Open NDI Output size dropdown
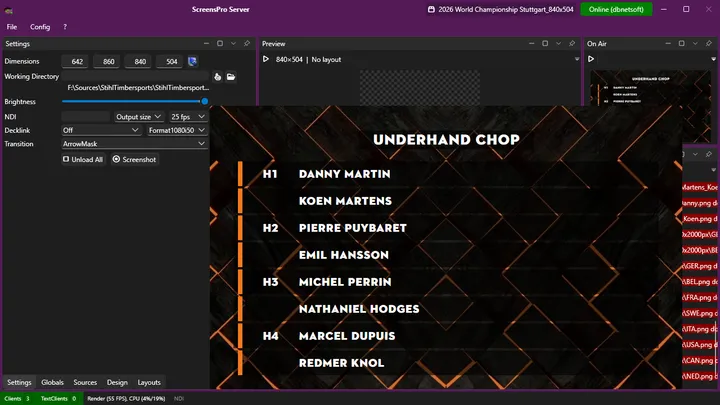The image size is (720, 405). pos(138,117)
